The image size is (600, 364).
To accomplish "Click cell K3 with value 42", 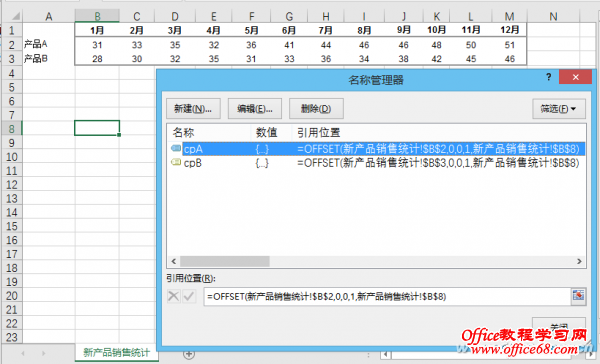I will [x=437, y=59].
